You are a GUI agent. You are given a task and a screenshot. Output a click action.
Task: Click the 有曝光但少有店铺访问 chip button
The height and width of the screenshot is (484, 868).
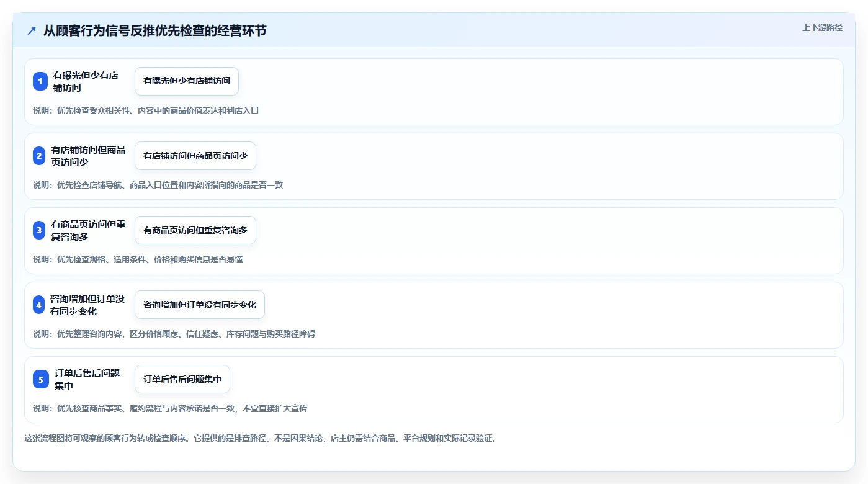point(187,81)
